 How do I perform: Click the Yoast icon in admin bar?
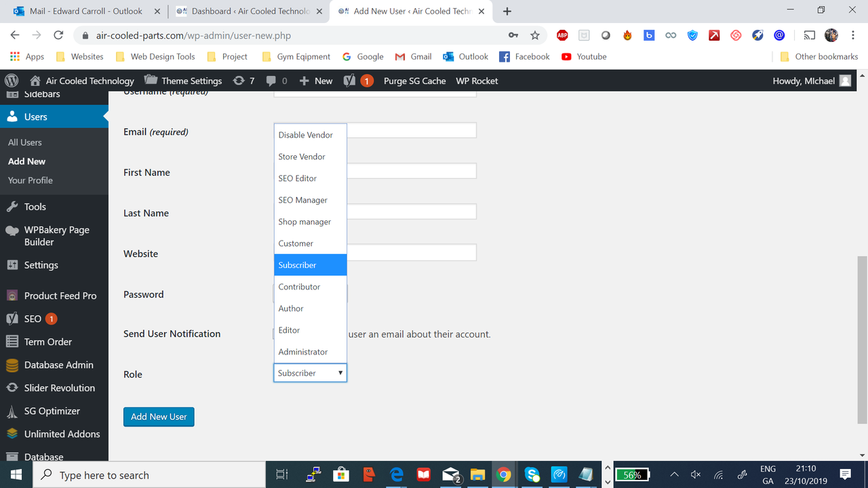click(350, 81)
